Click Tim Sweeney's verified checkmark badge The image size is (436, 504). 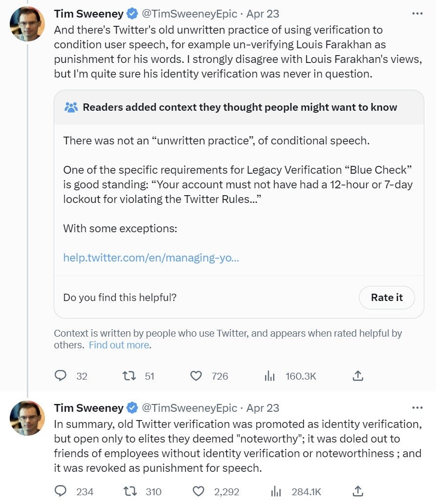click(x=131, y=14)
